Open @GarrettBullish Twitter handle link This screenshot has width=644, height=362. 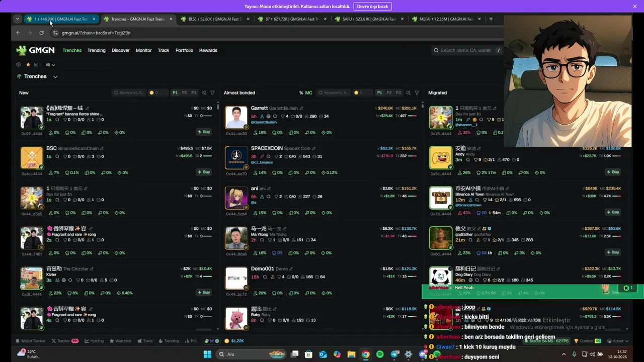point(264,122)
